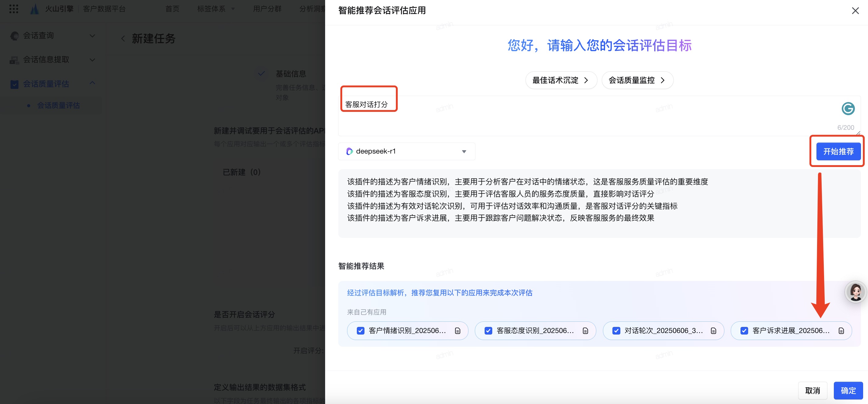Expand 会话信息提取 sidebar section

(92, 60)
